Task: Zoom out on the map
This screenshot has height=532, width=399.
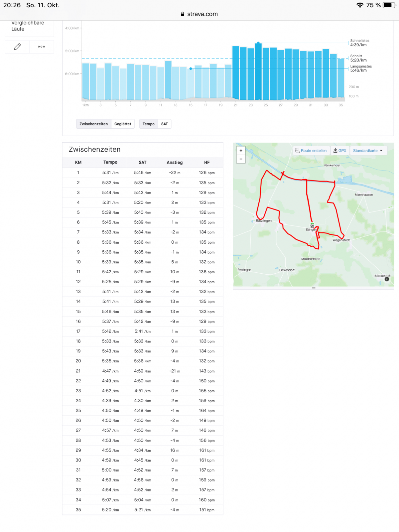Action: [241, 159]
